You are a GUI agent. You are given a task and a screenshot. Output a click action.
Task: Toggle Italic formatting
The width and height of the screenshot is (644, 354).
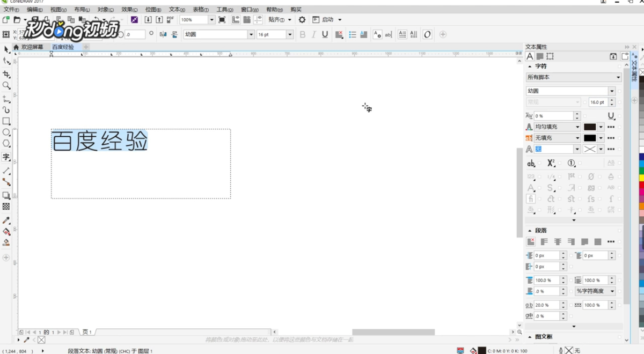coord(313,34)
